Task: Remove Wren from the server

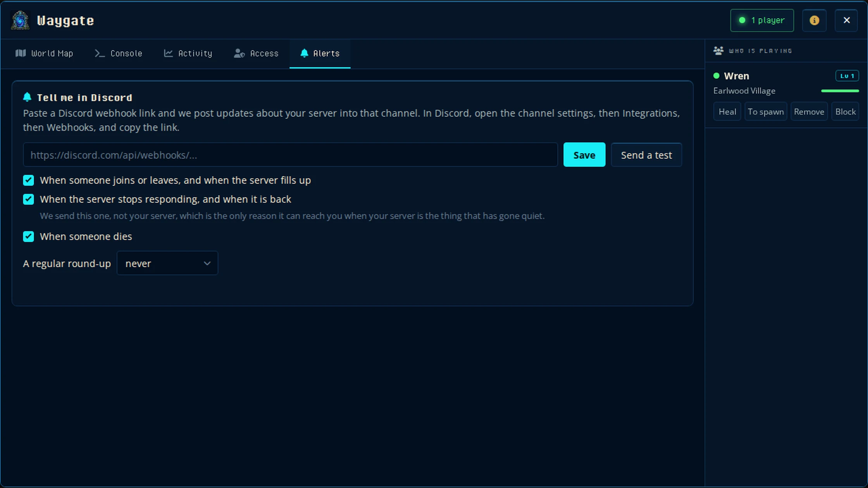Action: point(809,112)
